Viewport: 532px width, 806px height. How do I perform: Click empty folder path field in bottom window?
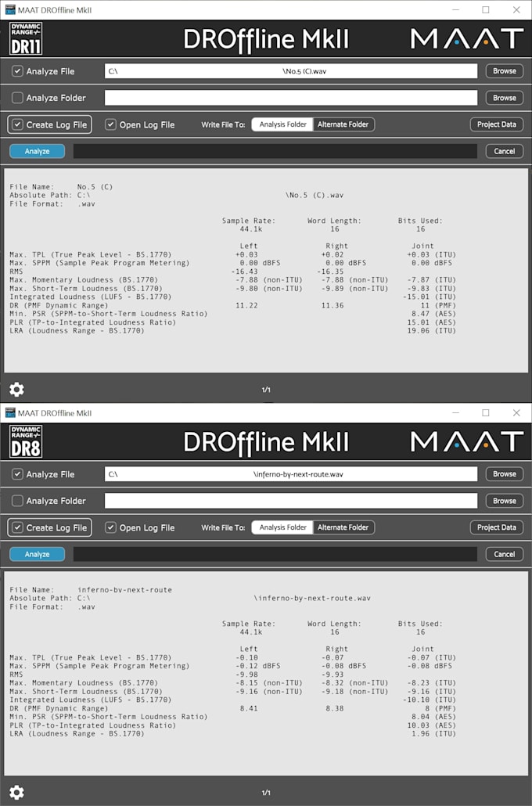[291, 501]
